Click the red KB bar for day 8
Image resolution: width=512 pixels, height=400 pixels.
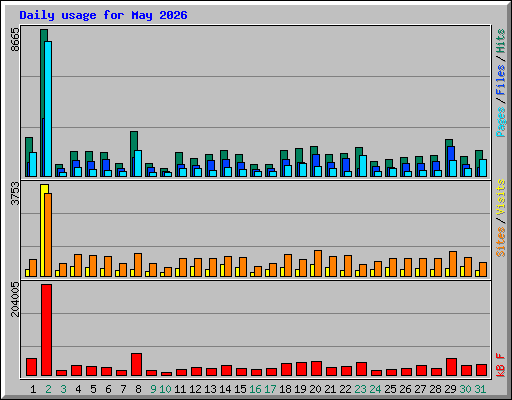click(136, 364)
